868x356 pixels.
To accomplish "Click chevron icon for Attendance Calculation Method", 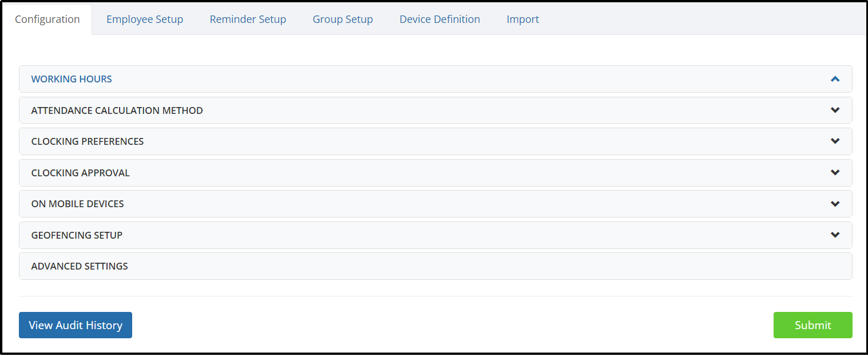I will (835, 110).
